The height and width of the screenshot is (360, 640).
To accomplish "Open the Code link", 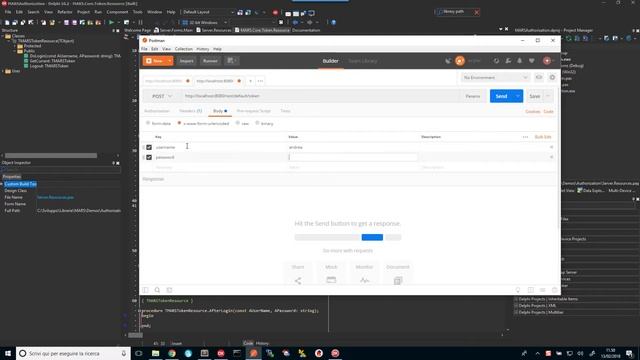I will (549, 111).
